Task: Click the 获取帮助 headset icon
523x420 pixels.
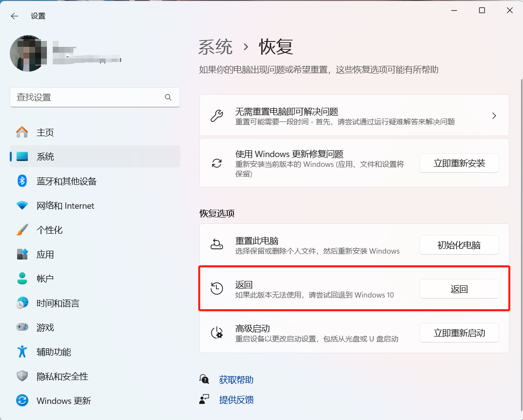Action: (204, 379)
